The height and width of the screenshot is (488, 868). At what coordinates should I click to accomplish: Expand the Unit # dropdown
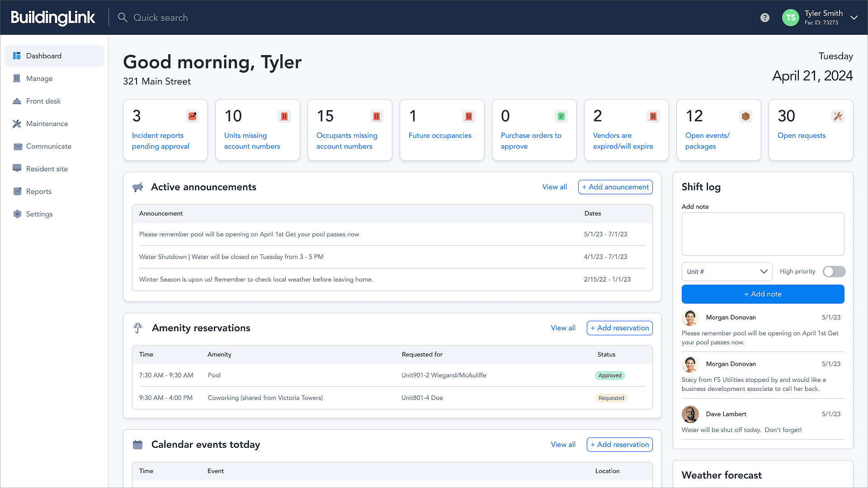point(726,272)
